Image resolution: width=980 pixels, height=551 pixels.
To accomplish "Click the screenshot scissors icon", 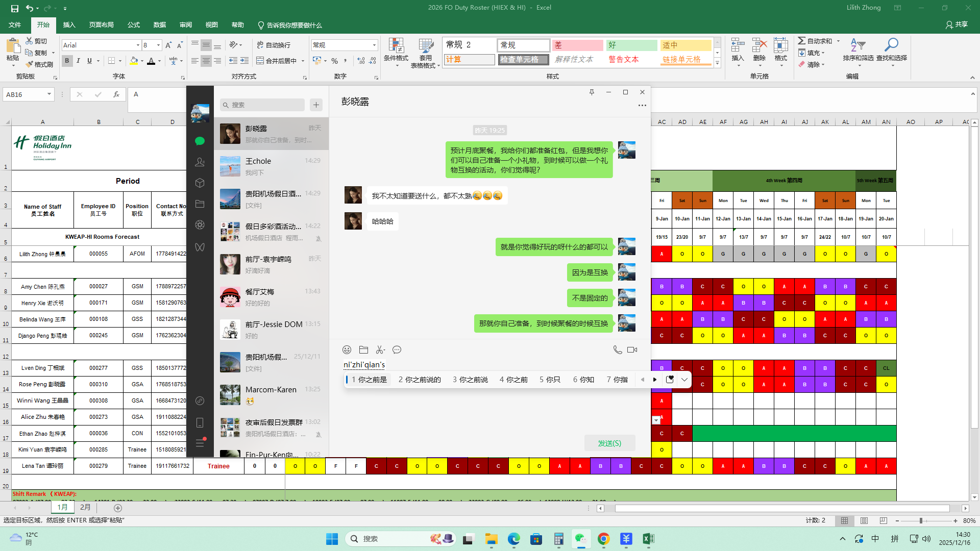I will click(380, 350).
